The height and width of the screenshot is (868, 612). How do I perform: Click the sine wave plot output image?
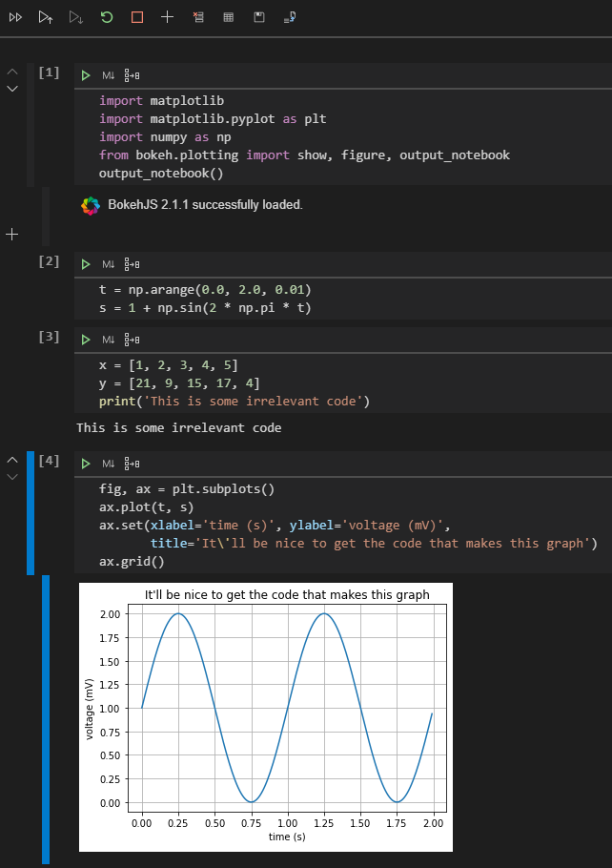click(266, 717)
